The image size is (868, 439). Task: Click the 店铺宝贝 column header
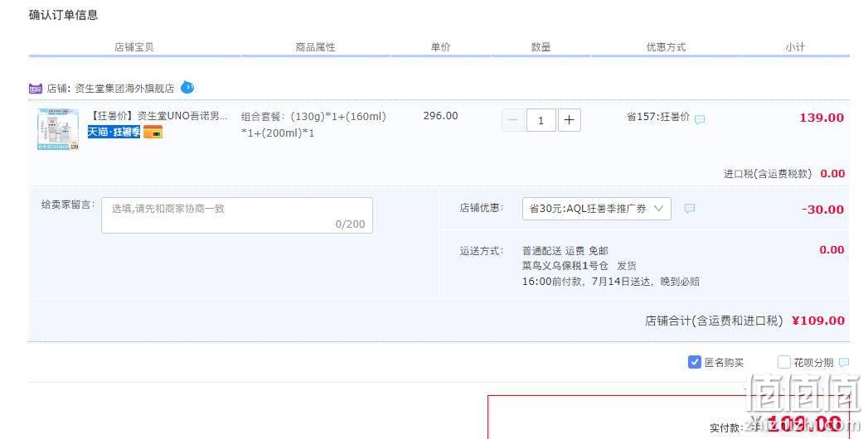tap(134, 47)
